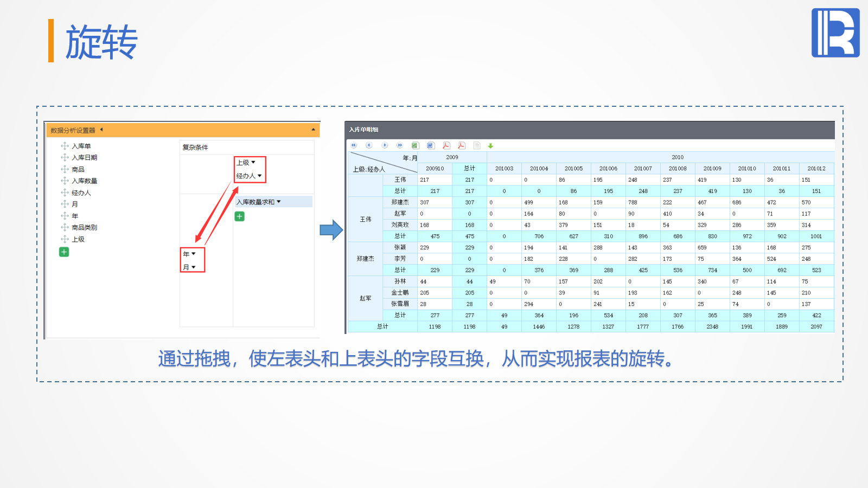Click the 201007 column header
The image size is (868, 488).
(643, 169)
